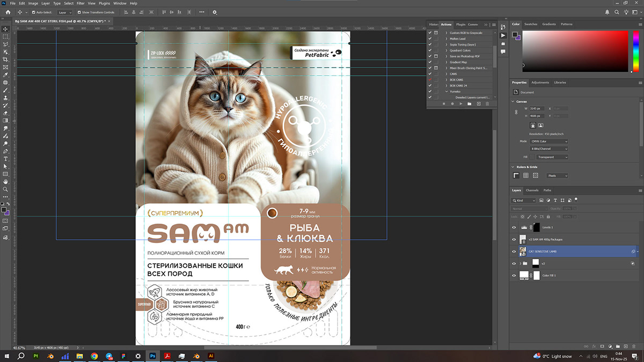Hide the Color Fill 1 layer
The image size is (644, 362).
514,275
